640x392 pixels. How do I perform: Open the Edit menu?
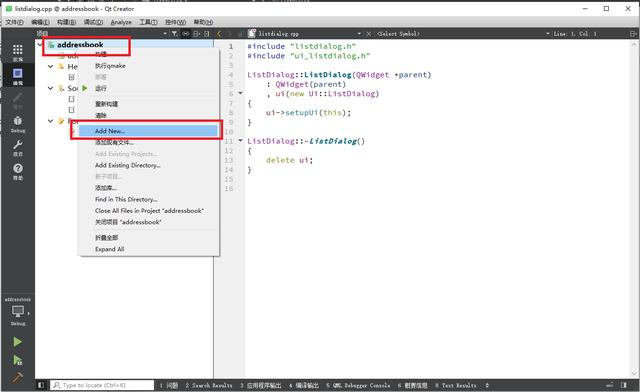40,22
